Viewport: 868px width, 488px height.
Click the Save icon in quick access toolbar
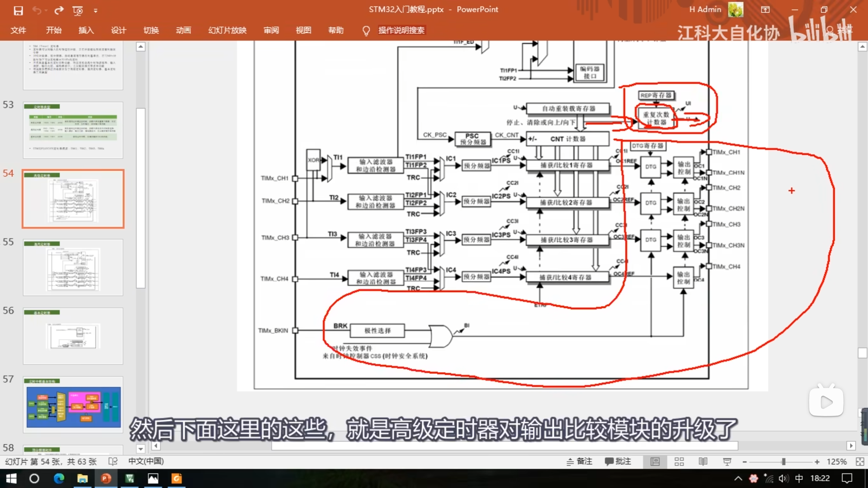click(18, 11)
